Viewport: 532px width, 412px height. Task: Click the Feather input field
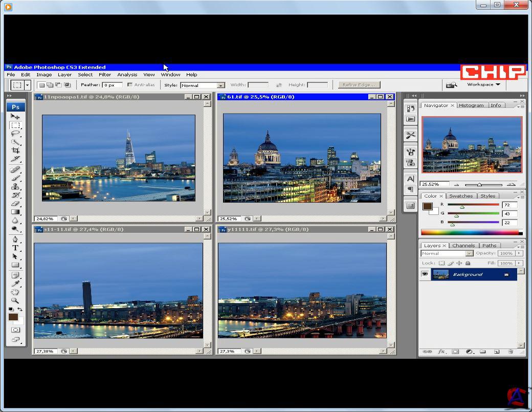click(112, 85)
